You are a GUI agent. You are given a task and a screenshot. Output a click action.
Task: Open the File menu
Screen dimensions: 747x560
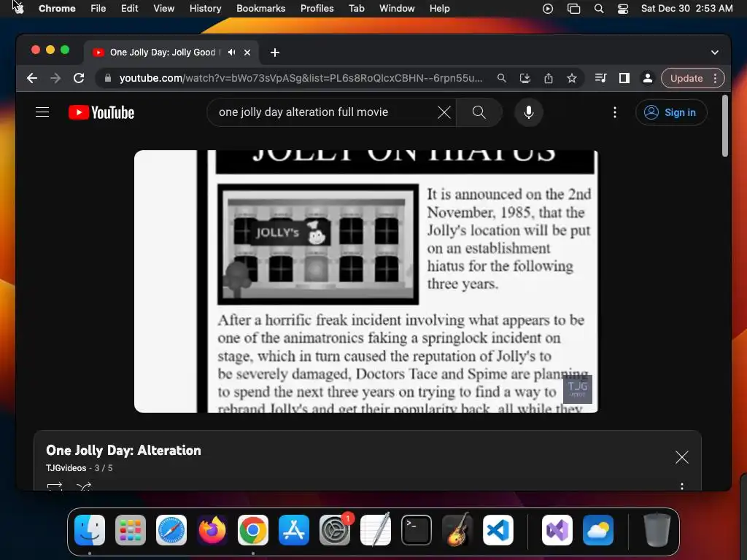[98, 8]
